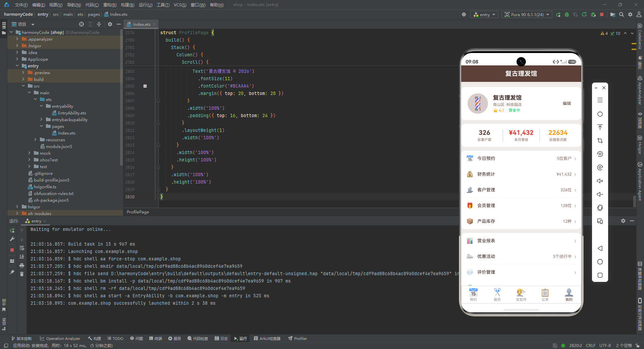This screenshot has width=644, height=349.
Task: Toggle tool window bars via bottom-left status icon
Action: (x=6, y=346)
